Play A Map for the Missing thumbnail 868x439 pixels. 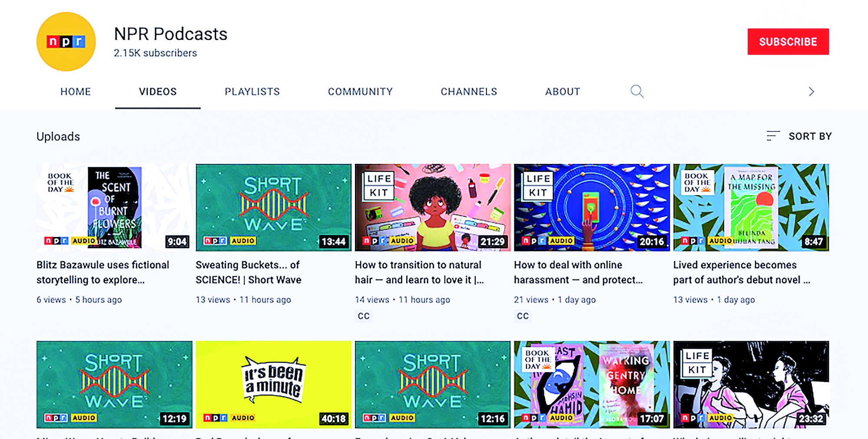pos(751,207)
